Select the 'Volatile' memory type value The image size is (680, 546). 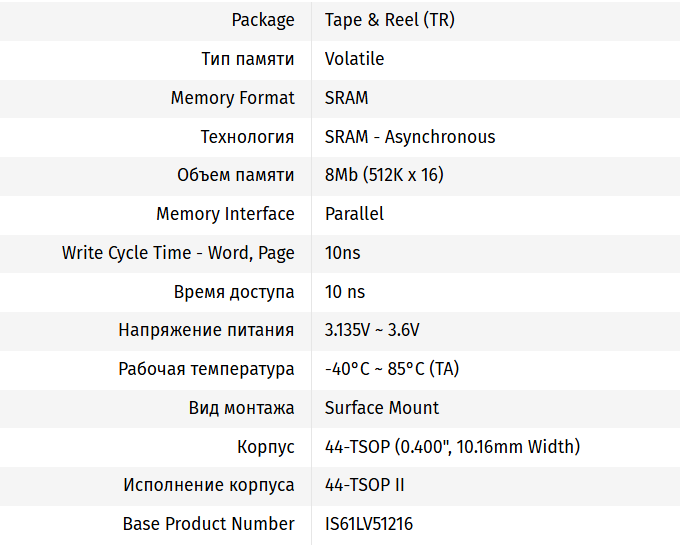click(x=354, y=59)
